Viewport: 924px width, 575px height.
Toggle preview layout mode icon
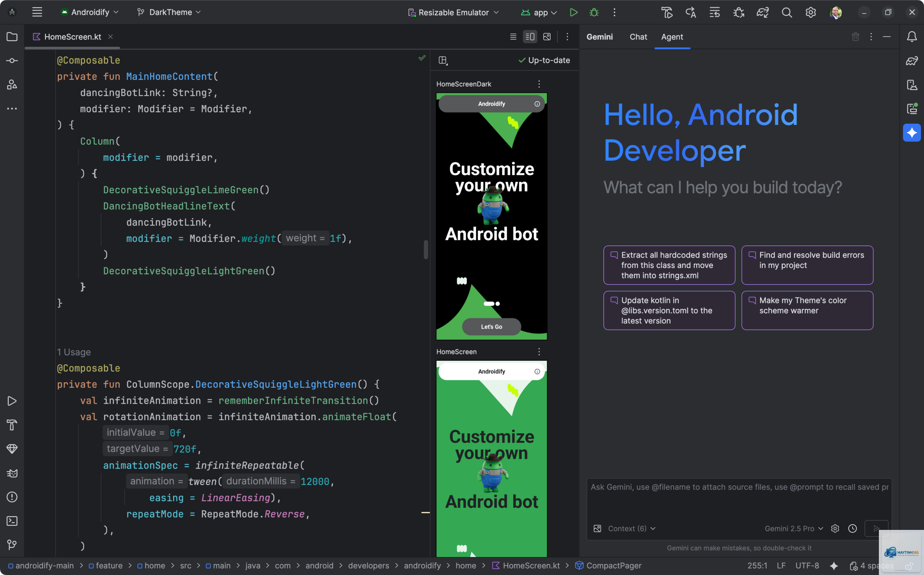pyautogui.click(x=443, y=61)
